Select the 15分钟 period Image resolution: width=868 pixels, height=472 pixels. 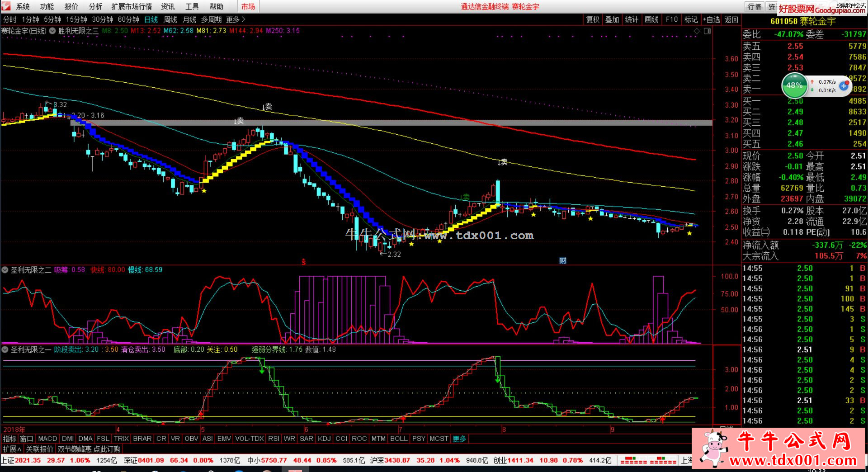(x=76, y=19)
